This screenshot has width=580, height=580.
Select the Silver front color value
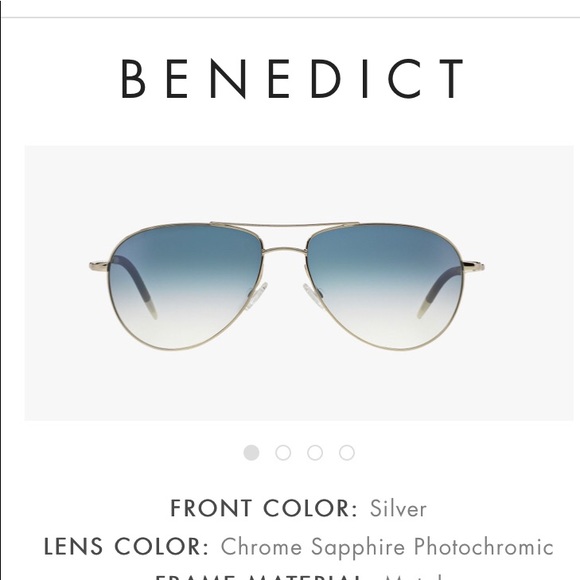398,508
